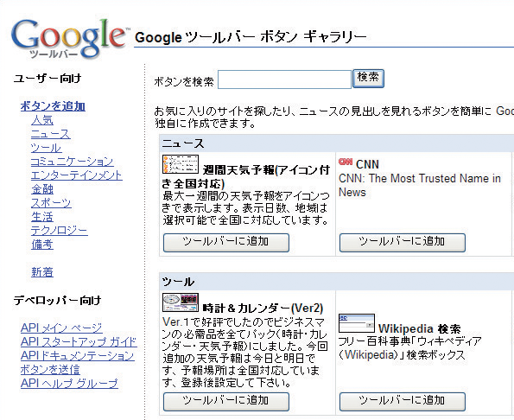
Task: Open the エンターテインメント category link
Action: pos(76,175)
